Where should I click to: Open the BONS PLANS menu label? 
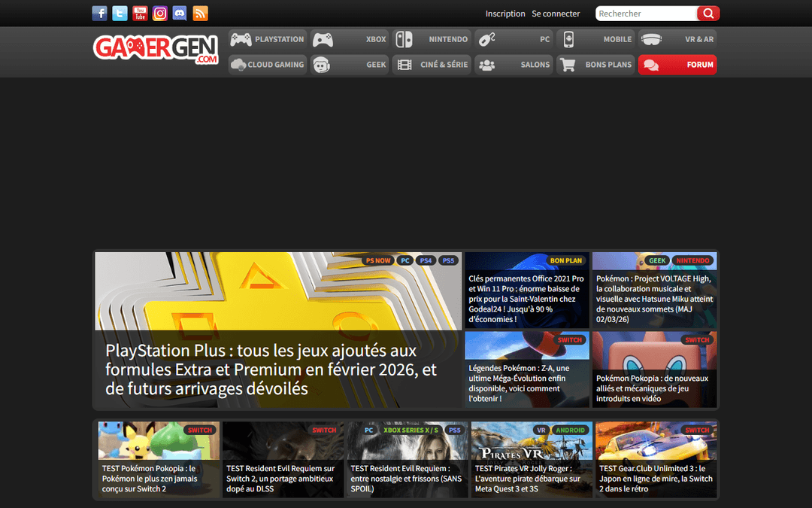click(608, 65)
